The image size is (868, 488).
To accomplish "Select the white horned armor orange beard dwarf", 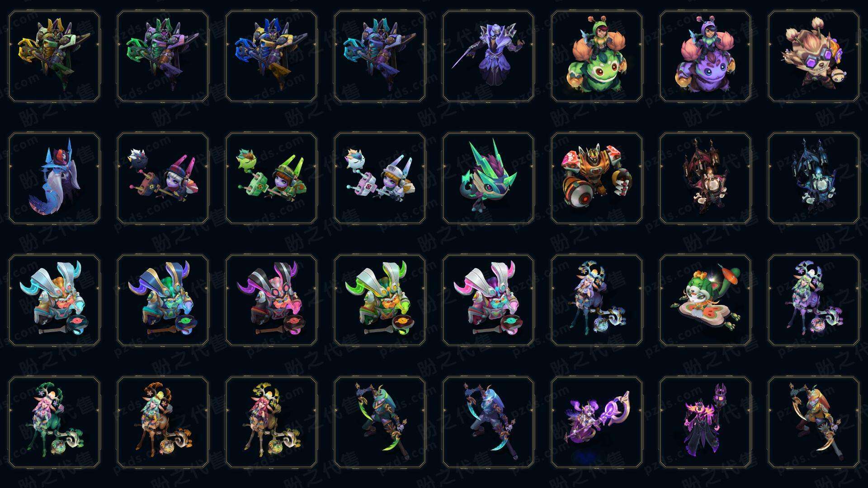I will 54,300.
